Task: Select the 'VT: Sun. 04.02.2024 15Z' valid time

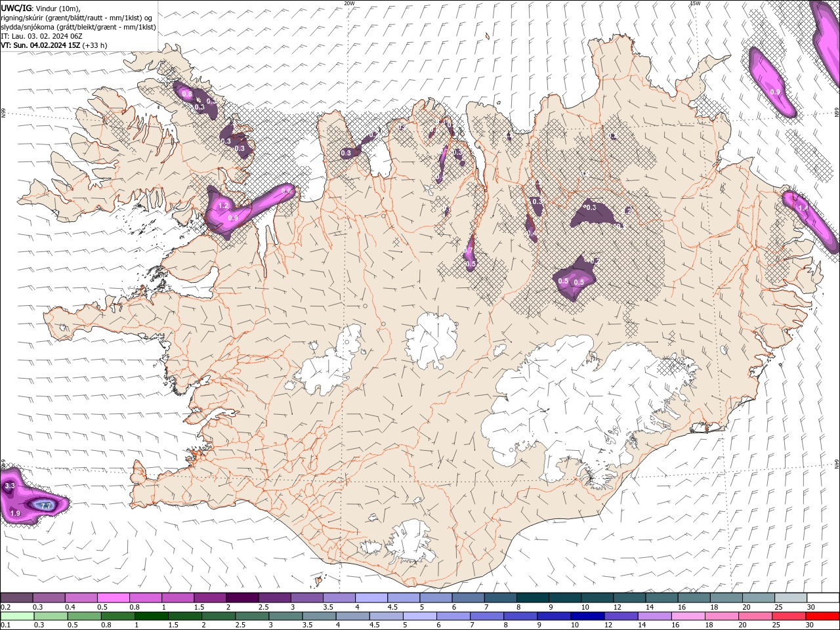Action: pyautogui.click(x=40, y=45)
